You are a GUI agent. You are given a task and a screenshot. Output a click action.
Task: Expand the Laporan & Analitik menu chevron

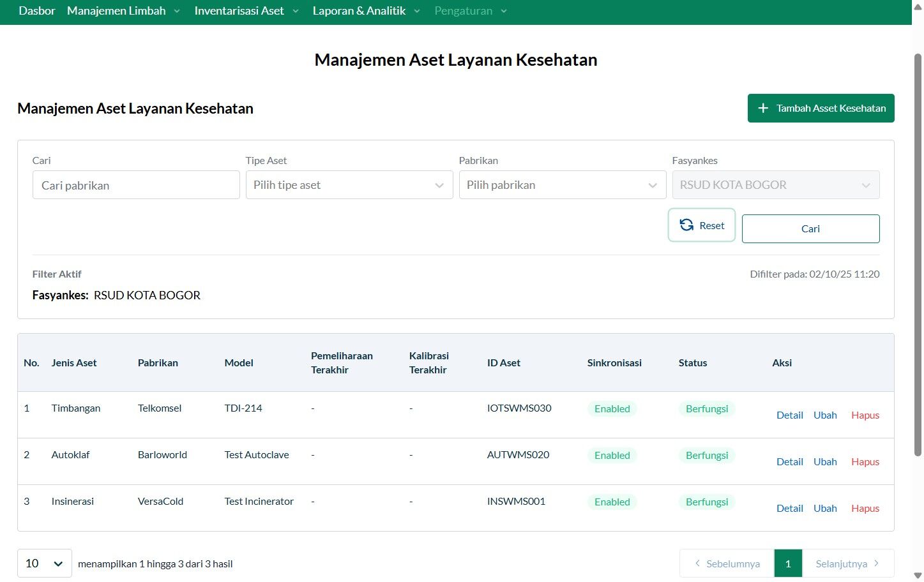[417, 11]
